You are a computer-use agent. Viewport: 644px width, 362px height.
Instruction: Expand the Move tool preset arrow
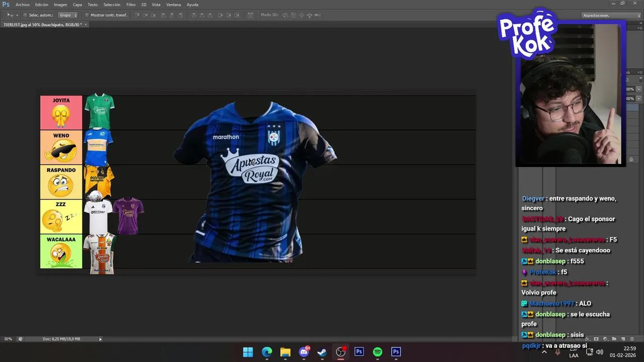[x=17, y=15]
